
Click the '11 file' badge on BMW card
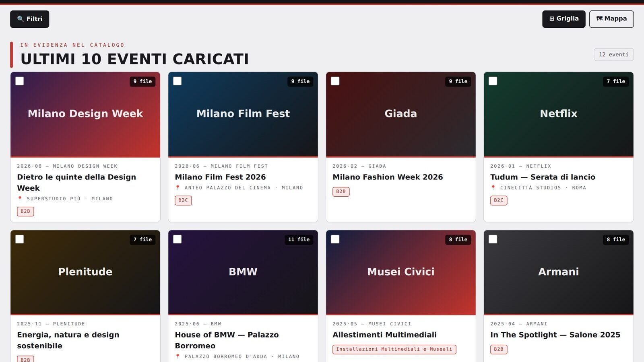(299, 239)
